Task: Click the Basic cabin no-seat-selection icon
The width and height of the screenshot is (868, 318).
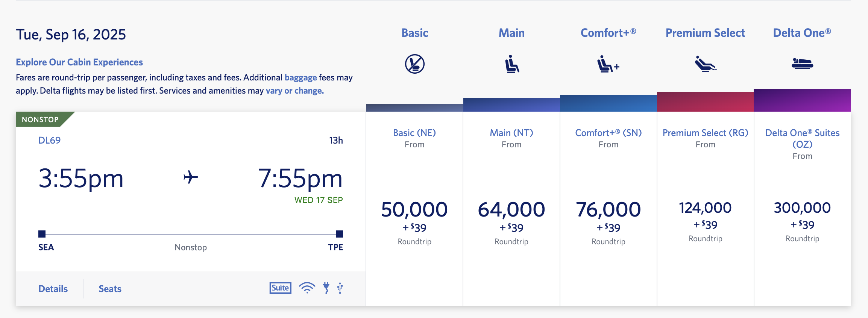Action: [414, 64]
